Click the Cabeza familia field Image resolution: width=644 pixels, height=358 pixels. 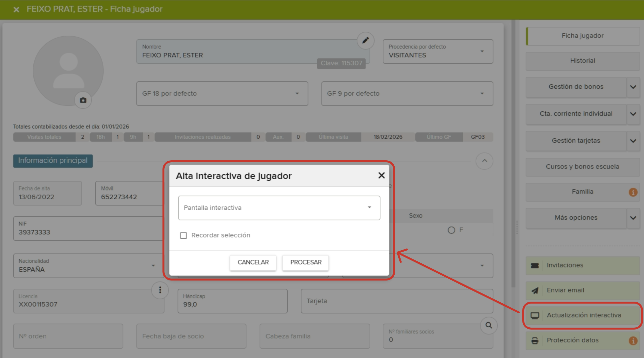(x=314, y=336)
